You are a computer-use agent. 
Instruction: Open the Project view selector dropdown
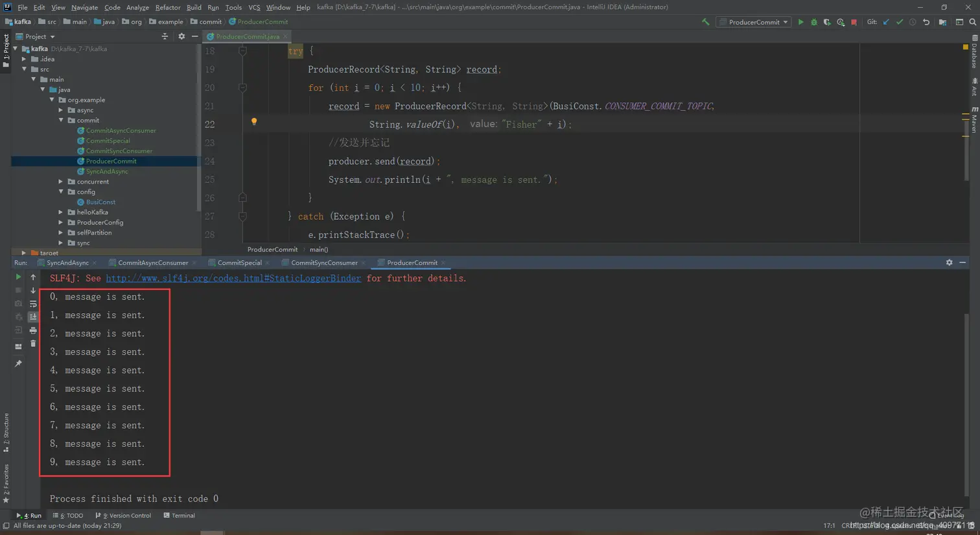pyautogui.click(x=36, y=37)
